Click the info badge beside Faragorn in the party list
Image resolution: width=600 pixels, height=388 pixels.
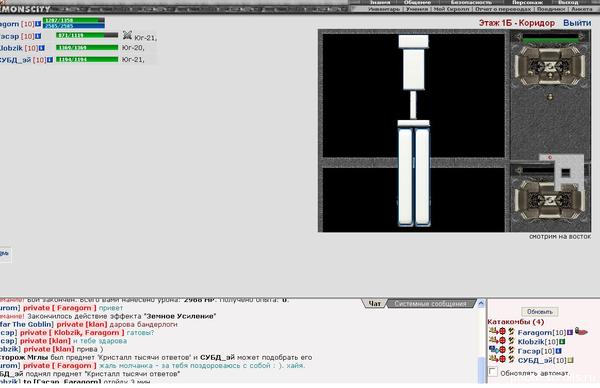click(38, 24)
